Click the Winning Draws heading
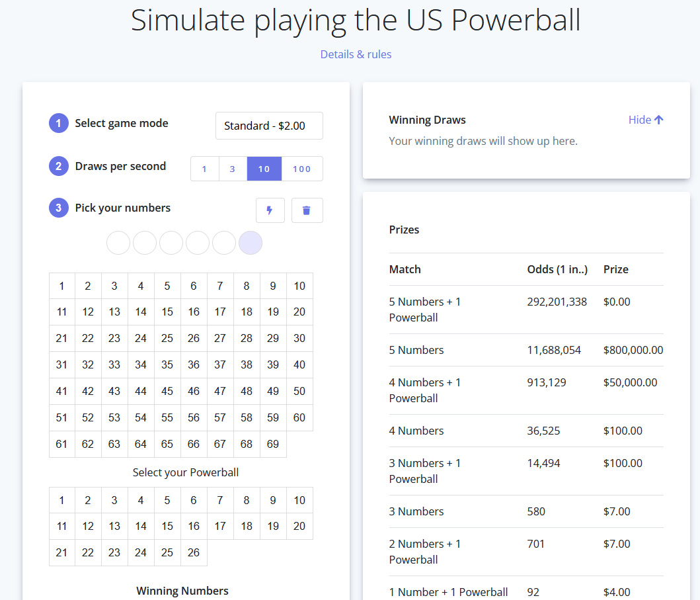This screenshot has height=600, width=700. click(427, 120)
